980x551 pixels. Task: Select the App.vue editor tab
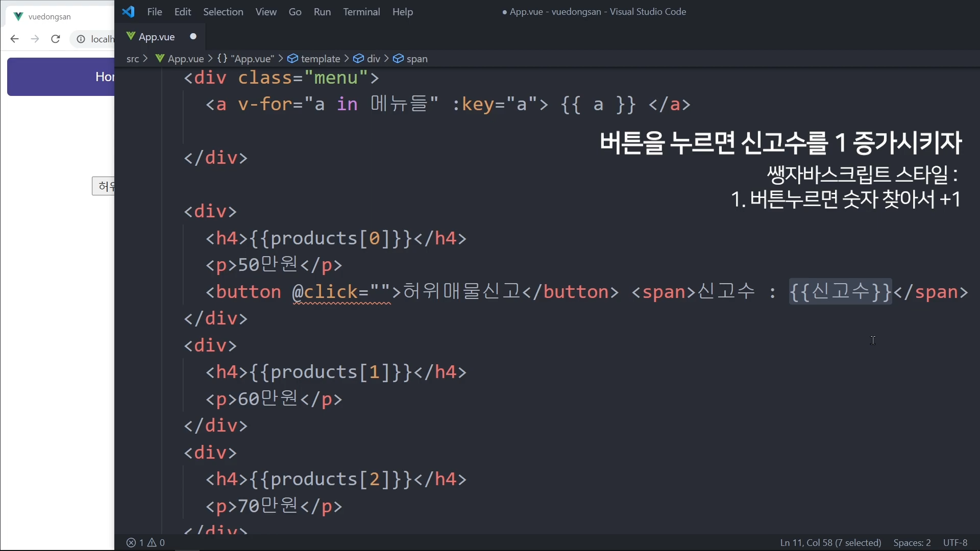[x=157, y=37]
